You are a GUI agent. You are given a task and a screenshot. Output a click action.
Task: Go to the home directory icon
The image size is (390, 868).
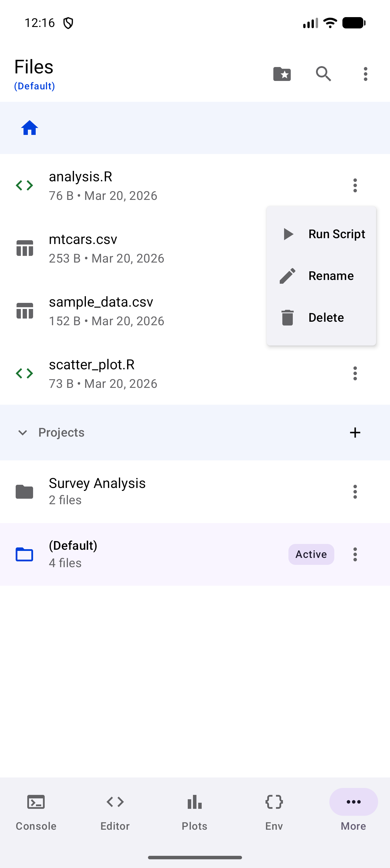click(x=30, y=128)
